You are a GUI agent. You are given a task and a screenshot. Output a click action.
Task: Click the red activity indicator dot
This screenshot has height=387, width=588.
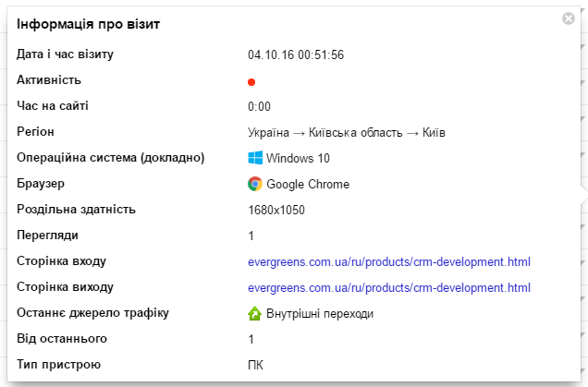251,81
